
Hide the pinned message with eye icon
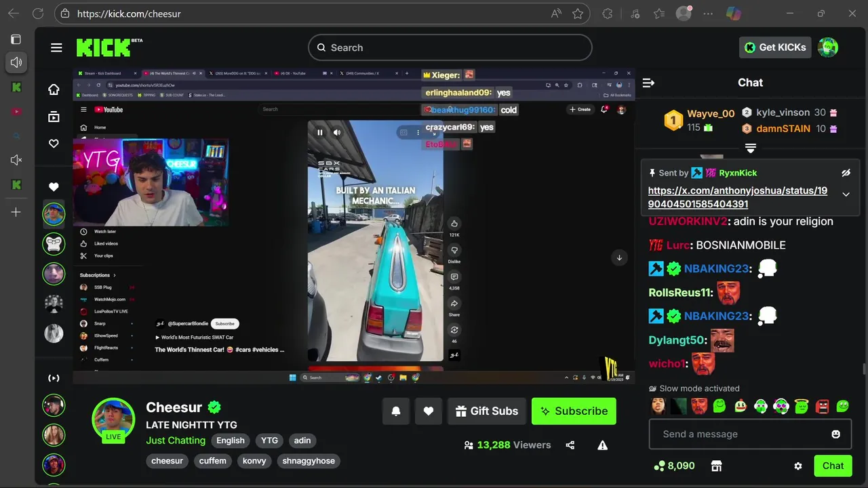(846, 173)
